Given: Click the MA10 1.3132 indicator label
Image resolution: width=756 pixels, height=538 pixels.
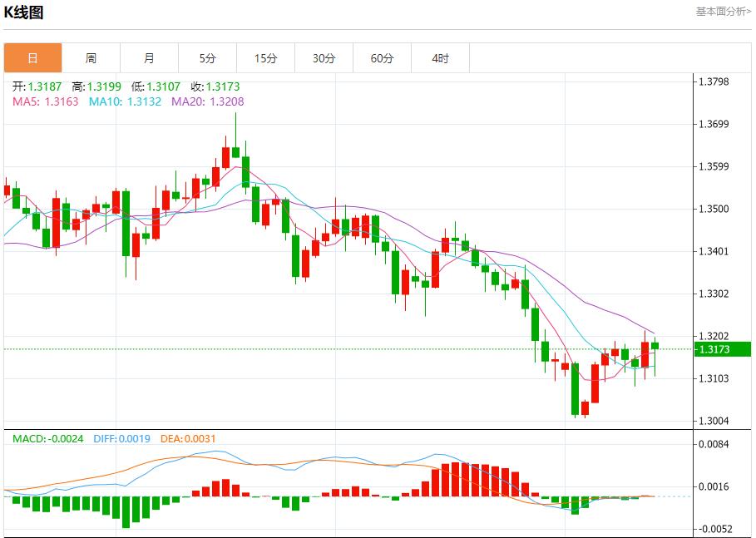Looking at the screenshot, I should coord(125,101).
